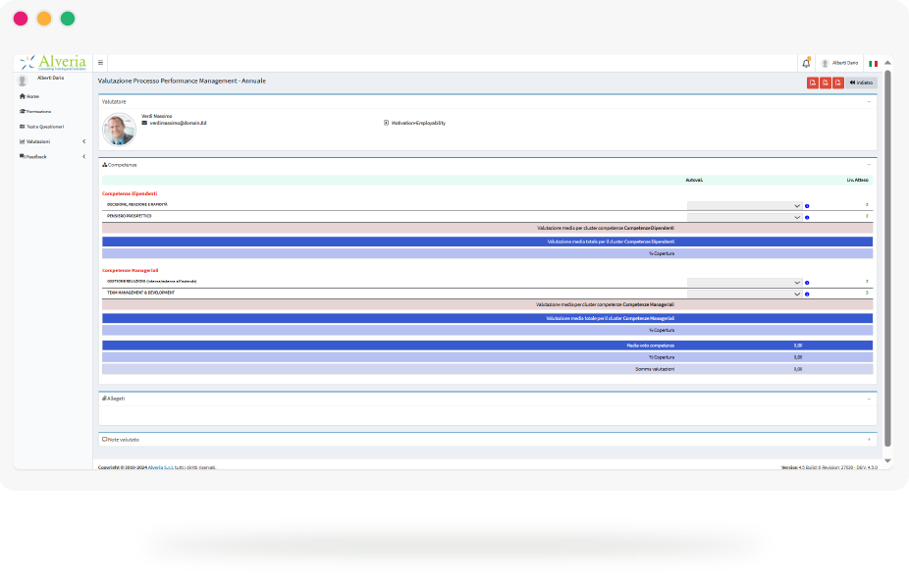Click the sidebar avatar beside Alberti Dario

tap(22, 80)
